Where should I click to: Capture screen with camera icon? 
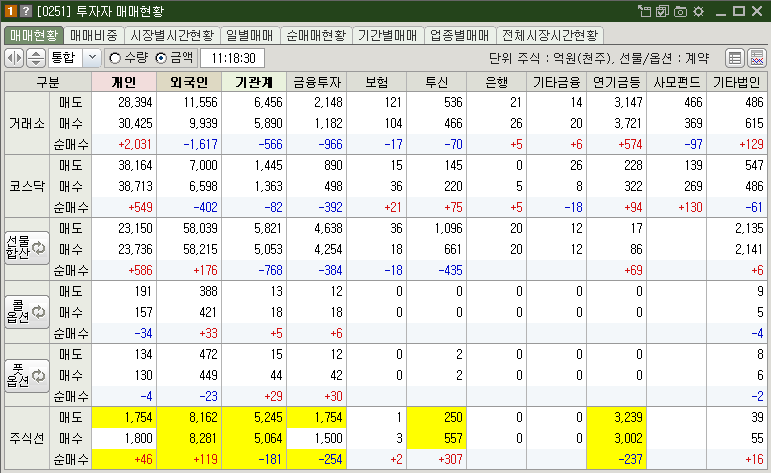(680, 11)
